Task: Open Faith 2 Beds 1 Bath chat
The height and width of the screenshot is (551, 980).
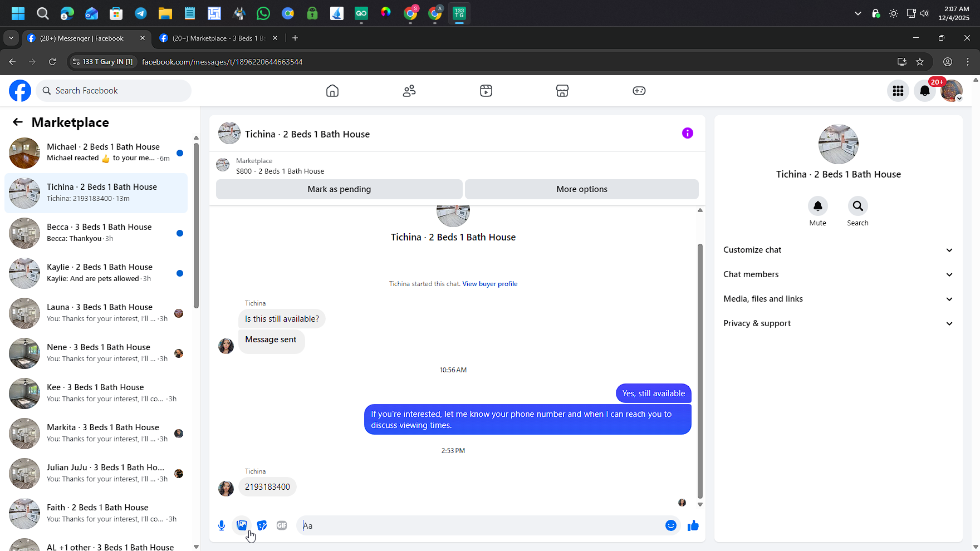Action: tap(96, 514)
